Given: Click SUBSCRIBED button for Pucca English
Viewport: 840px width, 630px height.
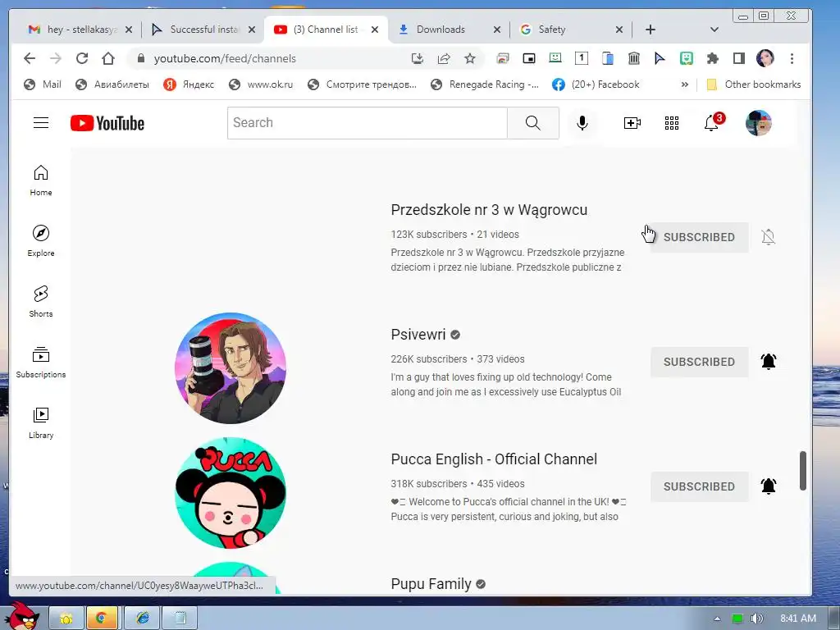Looking at the screenshot, I should pos(699,486).
